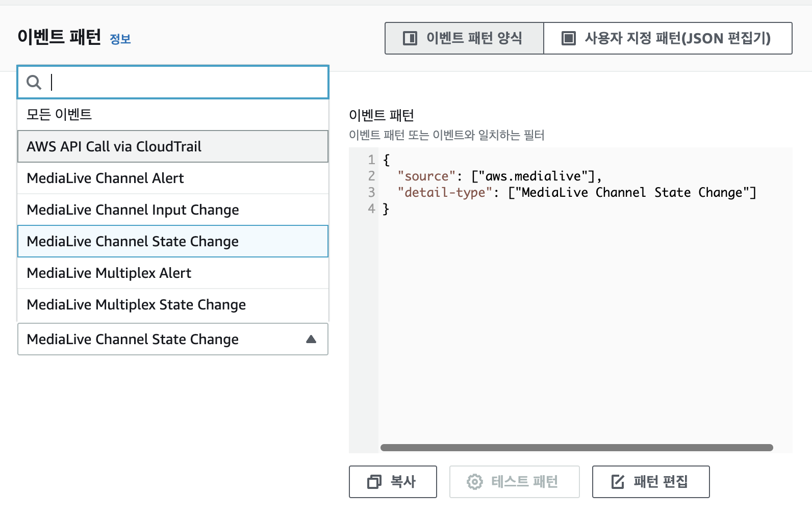This screenshot has height=518, width=812.
Task: Click the horizontal scrollbar of the code viewer
Action: [576, 448]
